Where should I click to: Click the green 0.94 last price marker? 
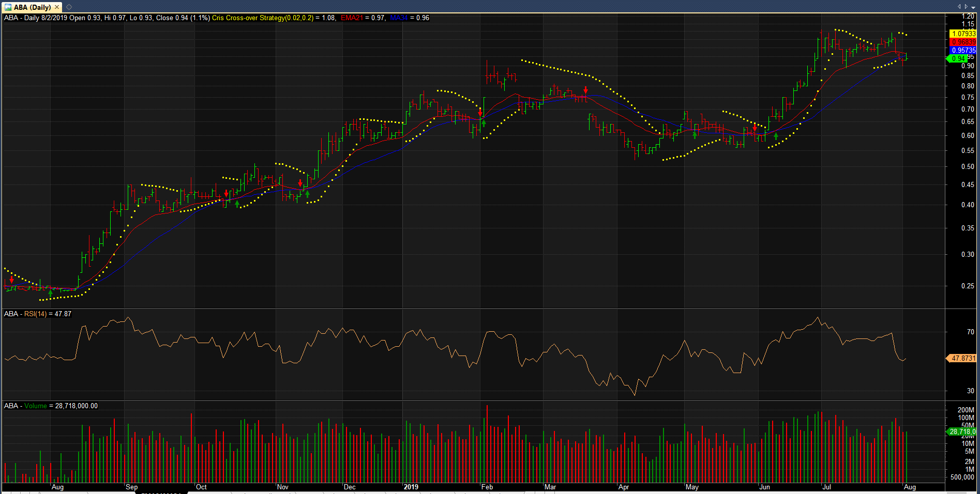[957, 58]
